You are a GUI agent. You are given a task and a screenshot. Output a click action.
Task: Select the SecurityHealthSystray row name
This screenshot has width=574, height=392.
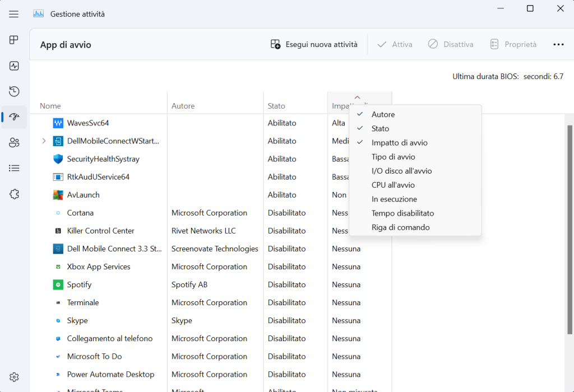pyautogui.click(x=103, y=159)
